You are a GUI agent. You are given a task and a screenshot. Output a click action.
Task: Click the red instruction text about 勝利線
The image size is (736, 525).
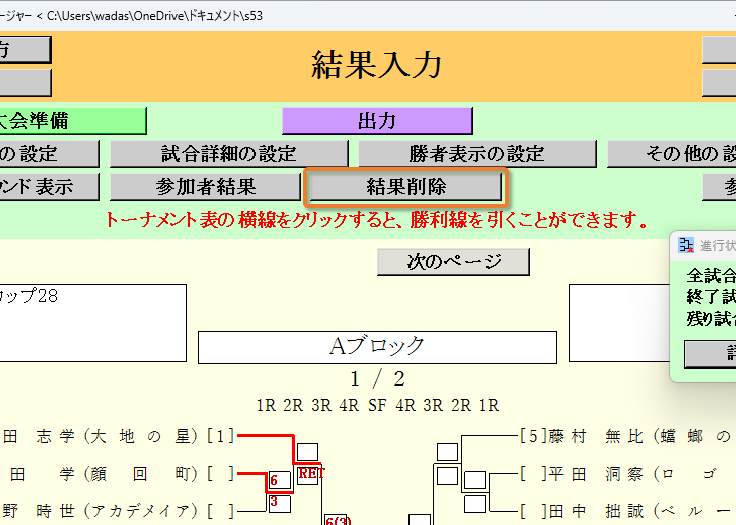pos(376,220)
